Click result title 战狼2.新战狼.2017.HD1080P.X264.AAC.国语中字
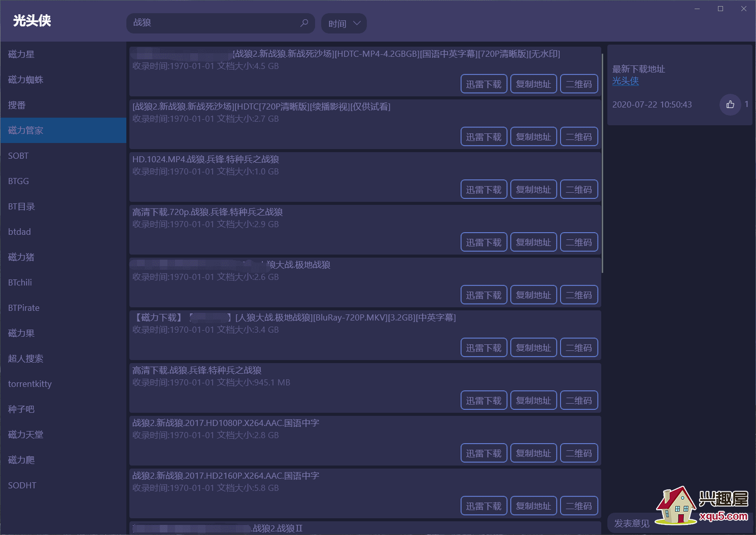This screenshot has height=535, width=756. 226,423
